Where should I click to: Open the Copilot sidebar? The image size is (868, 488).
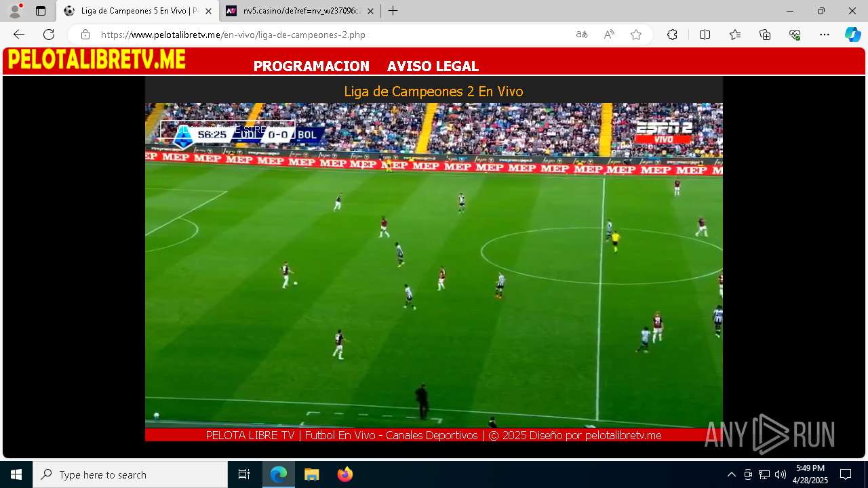pyautogui.click(x=852, y=35)
